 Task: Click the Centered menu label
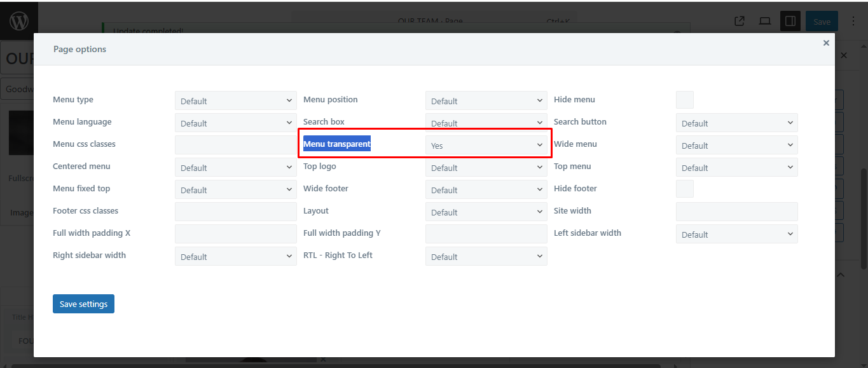pos(81,167)
